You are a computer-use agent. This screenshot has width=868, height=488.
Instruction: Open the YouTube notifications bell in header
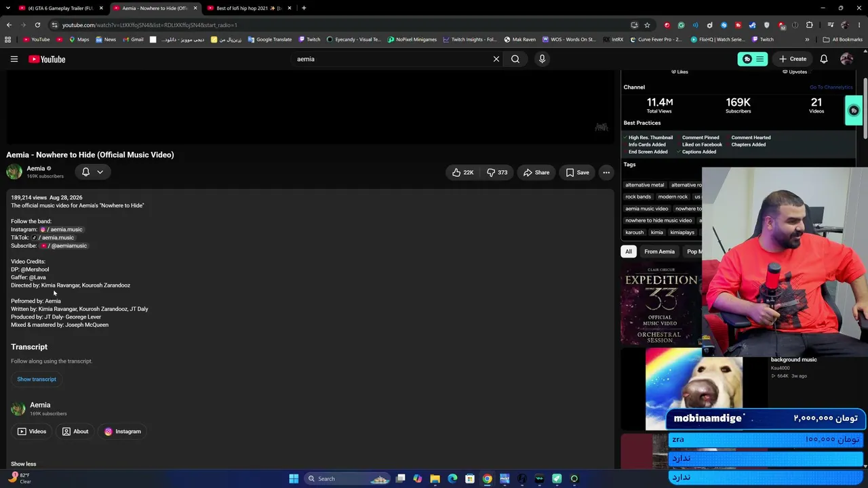[824, 59]
